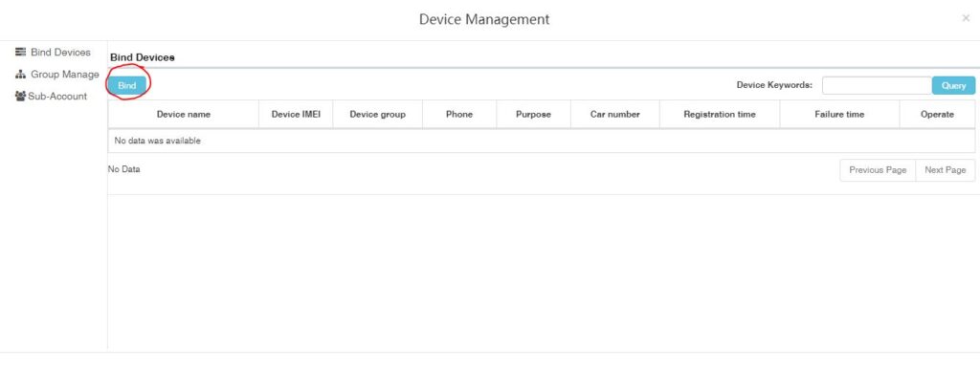
Task: Click the Purpose column header
Action: click(533, 115)
